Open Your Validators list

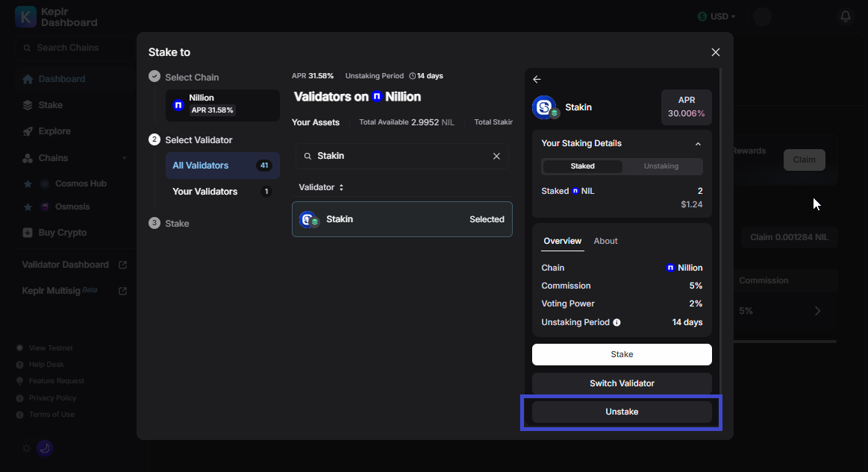[x=222, y=192]
